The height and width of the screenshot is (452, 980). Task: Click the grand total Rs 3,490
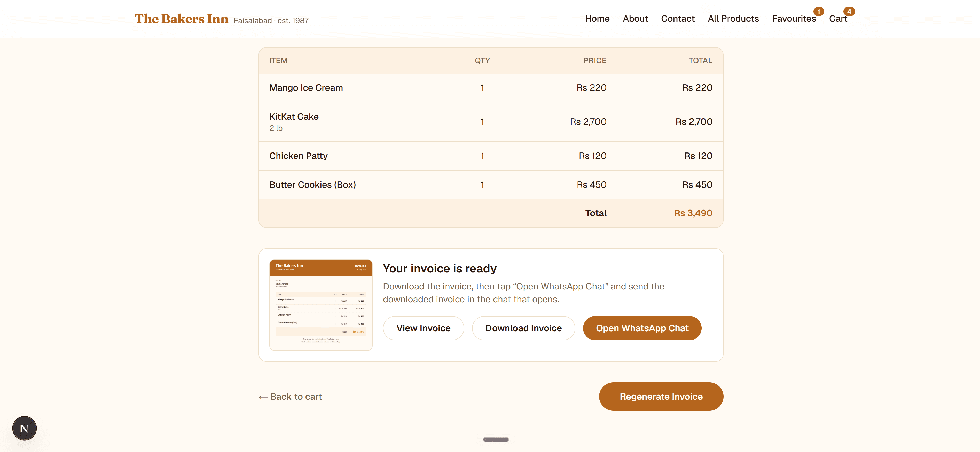693,213
